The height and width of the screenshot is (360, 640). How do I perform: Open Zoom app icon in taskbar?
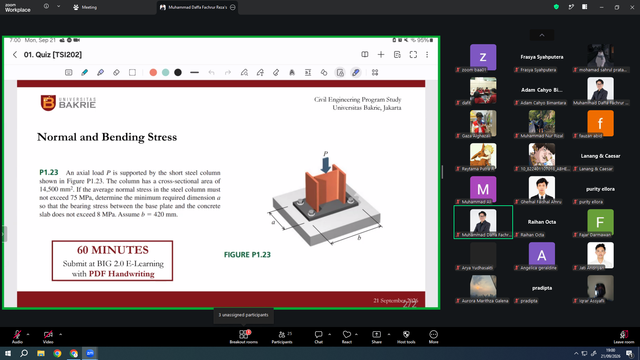click(90, 353)
